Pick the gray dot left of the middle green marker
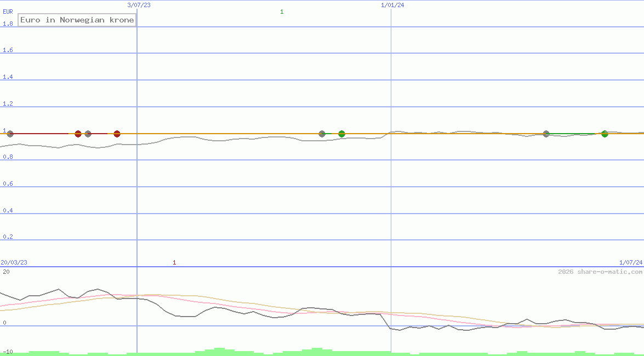Viewport: 644px width, 356px height. (322, 134)
